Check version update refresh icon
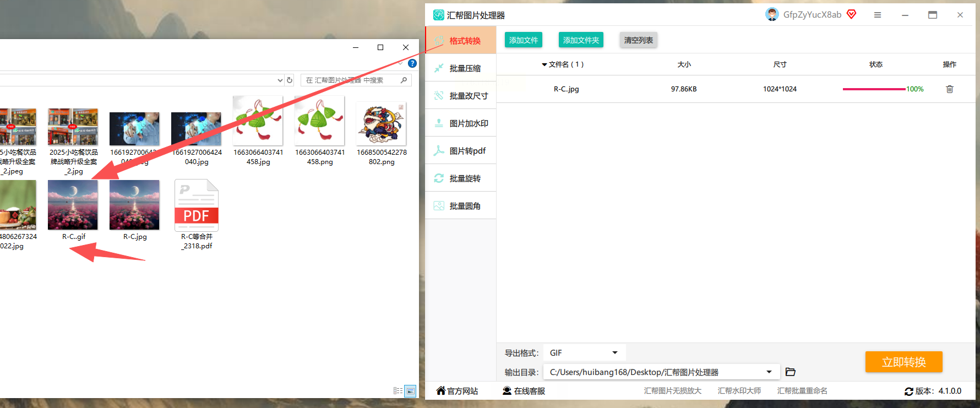The width and height of the screenshot is (980, 408). [908, 391]
